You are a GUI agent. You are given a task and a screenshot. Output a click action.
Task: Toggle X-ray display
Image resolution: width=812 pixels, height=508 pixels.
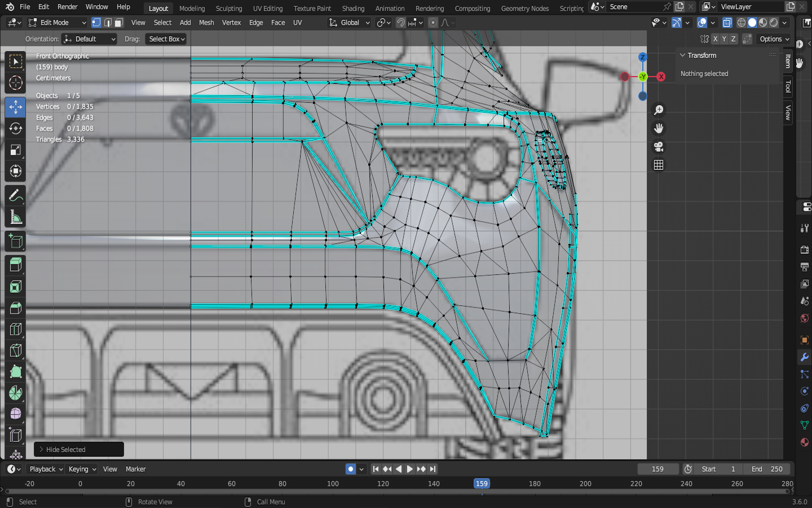(x=727, y=23)
